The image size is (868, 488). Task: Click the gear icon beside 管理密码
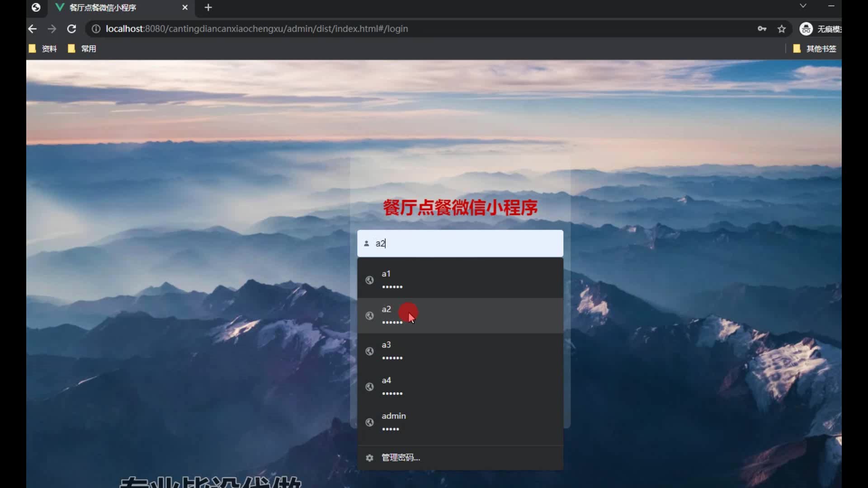click(x=369, y=458)
